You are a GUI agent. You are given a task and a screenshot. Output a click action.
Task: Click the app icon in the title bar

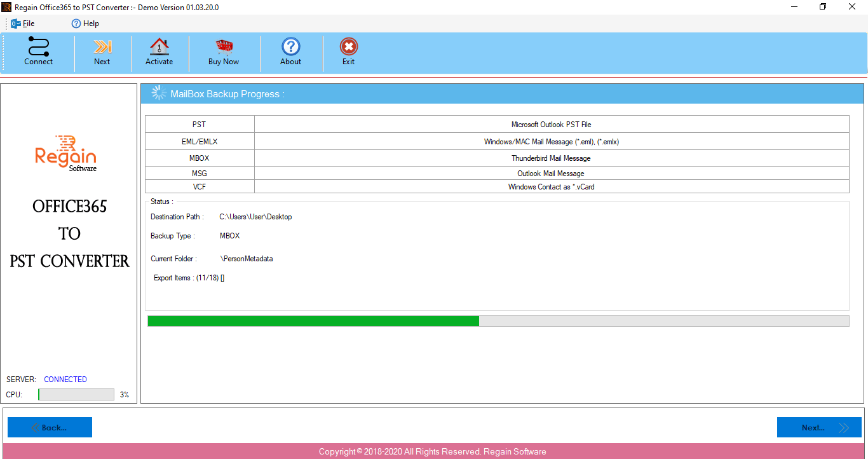[x=7, y=7]
